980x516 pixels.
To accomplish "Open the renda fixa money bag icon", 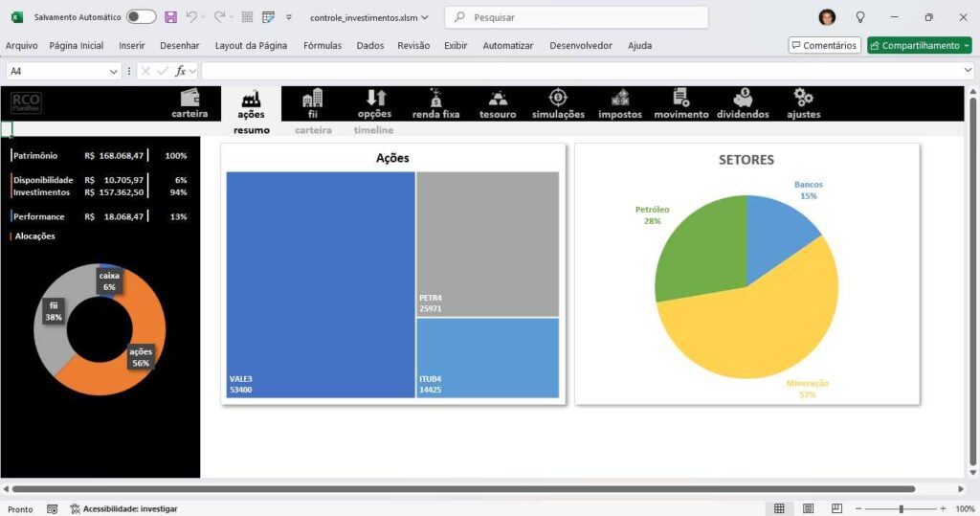I will click(x=435, y=98).
